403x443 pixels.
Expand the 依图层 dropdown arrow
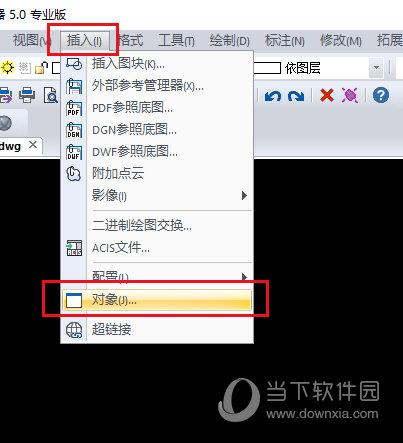coord(376,68)
